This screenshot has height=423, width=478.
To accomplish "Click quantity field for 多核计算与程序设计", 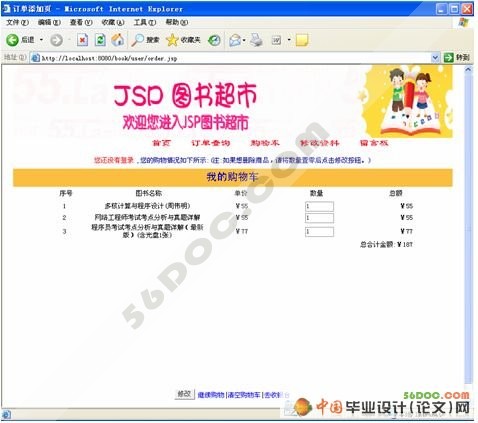I will (319, 206).
